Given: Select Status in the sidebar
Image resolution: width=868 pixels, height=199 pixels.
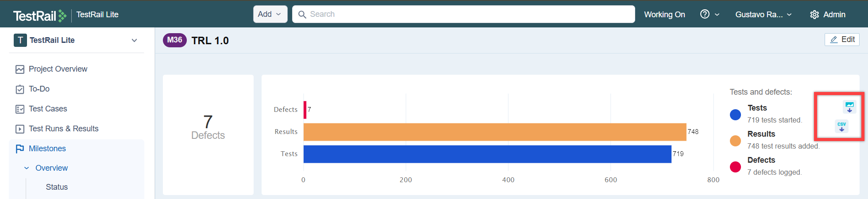Looking at the screenshot, I should [x=57, y=187].
